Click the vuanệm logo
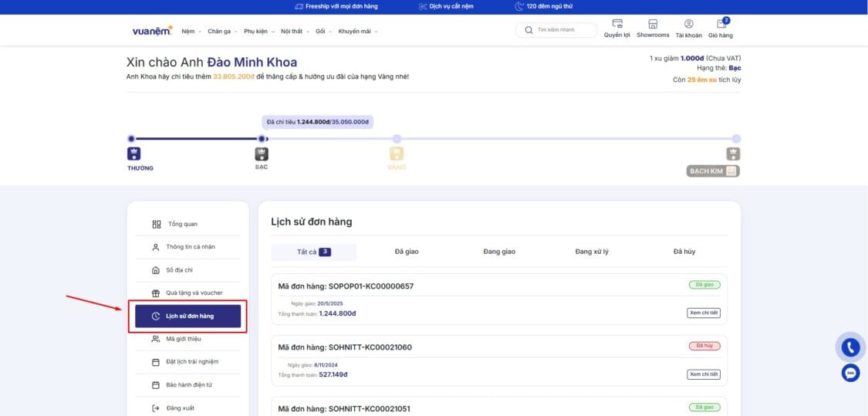 point(152,31)
